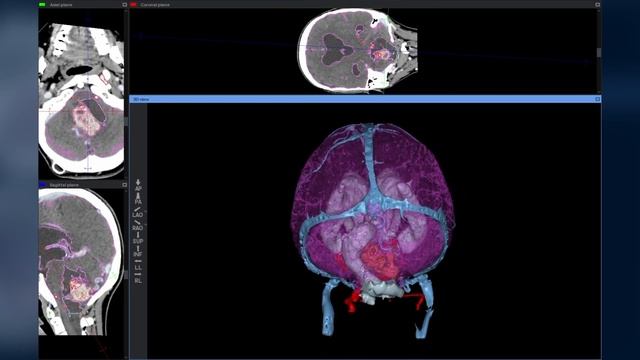Image resolution: width=640 pixels, height=360 pixels.
Task: Switch 3D view to SUP orientation
Action: click(x=138, y=238)
